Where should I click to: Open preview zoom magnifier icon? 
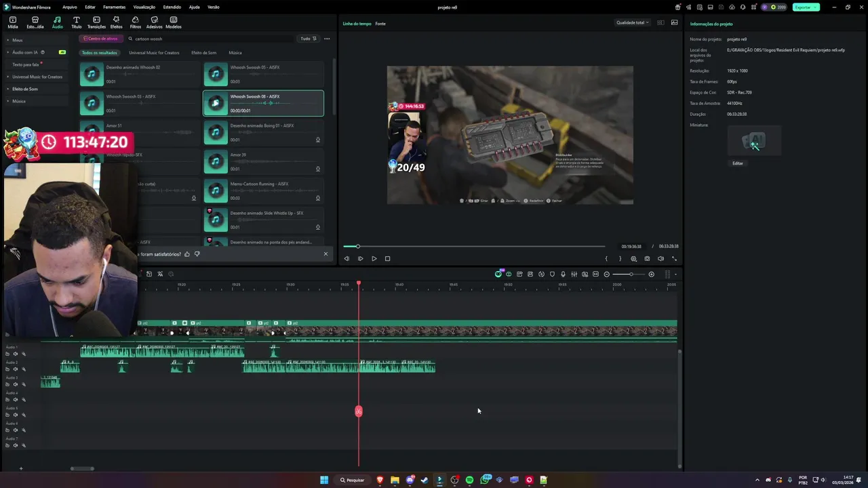click(634, 258)
